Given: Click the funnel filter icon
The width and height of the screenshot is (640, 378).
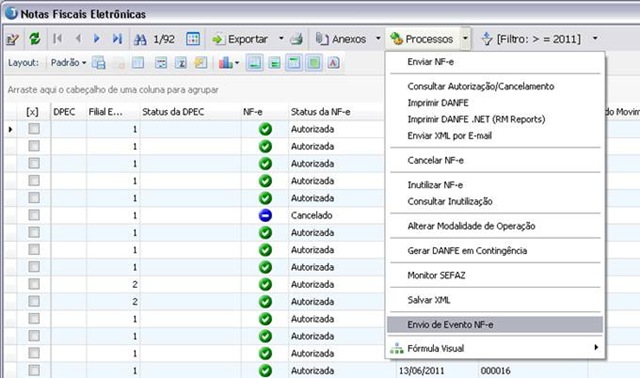Looking at the screenshot, I should (x=487, y=39).
